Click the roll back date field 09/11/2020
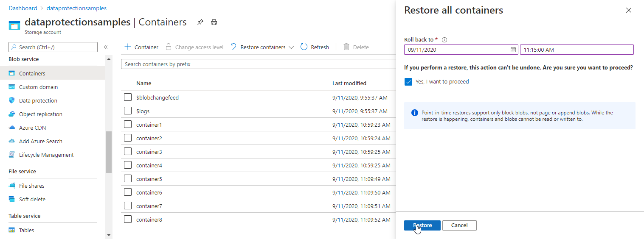This screenshot has height=239, width=644. 461,50
